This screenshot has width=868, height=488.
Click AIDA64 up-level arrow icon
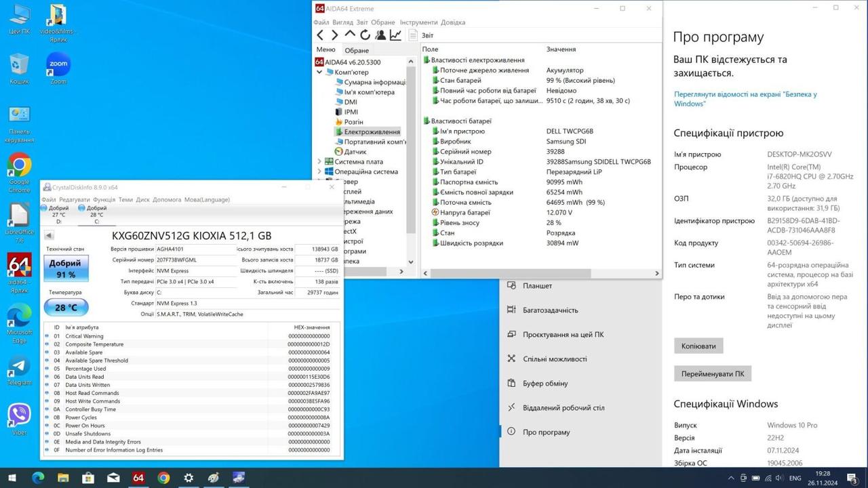[350, 34]
